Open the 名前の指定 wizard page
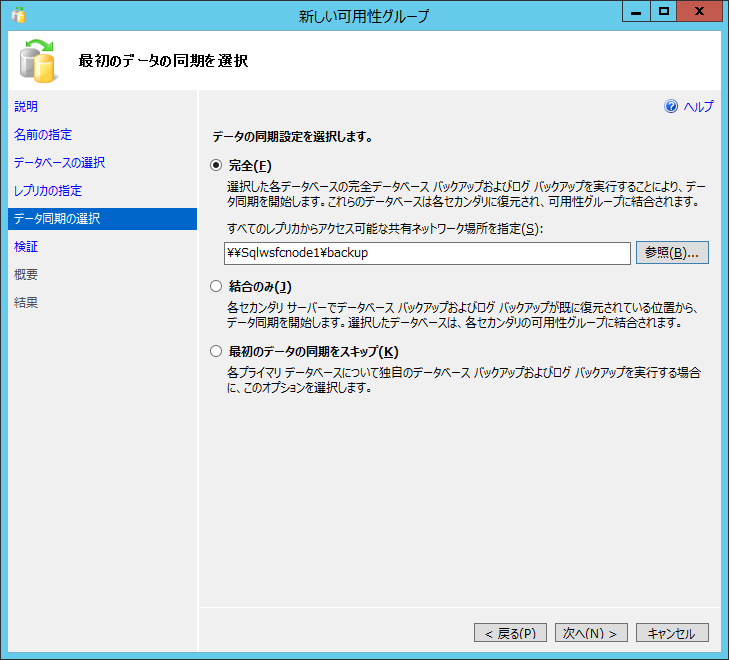 pos(43,135)
